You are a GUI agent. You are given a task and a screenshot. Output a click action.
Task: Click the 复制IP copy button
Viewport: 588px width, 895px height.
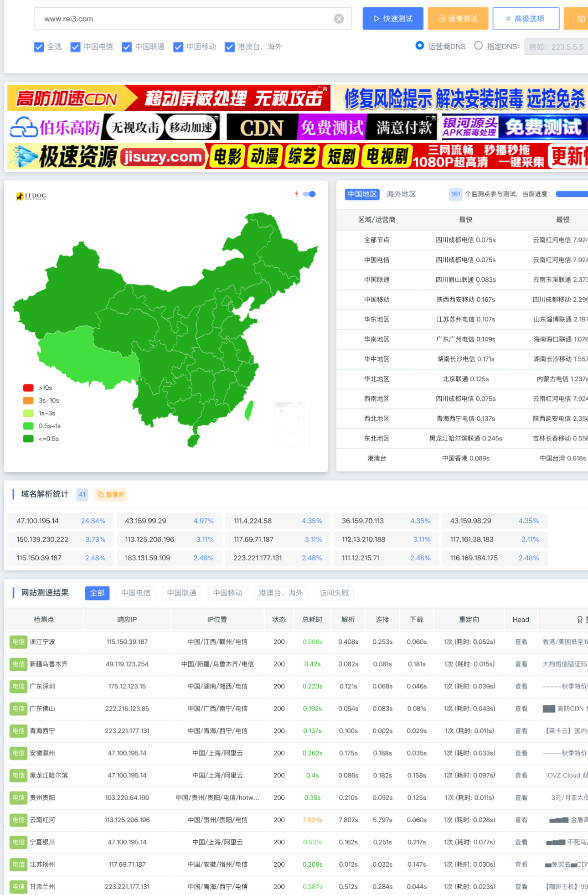click(x=111, y=495)
